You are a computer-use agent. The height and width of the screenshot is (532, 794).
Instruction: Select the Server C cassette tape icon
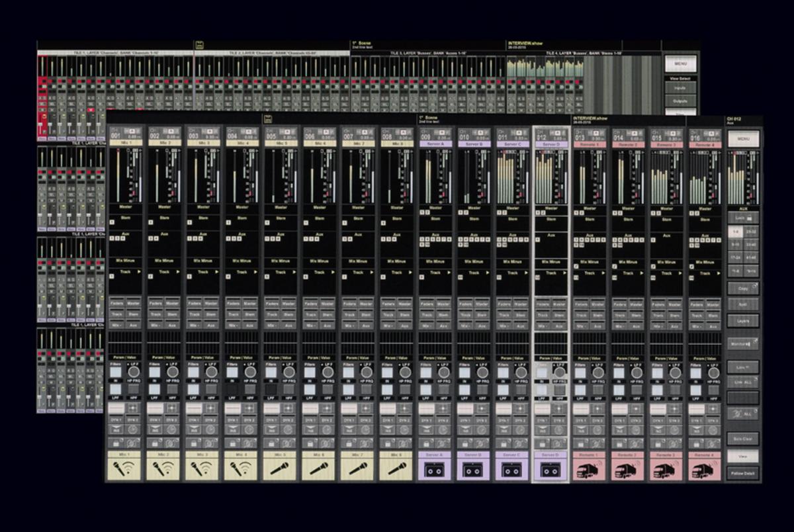click(513, 469)
